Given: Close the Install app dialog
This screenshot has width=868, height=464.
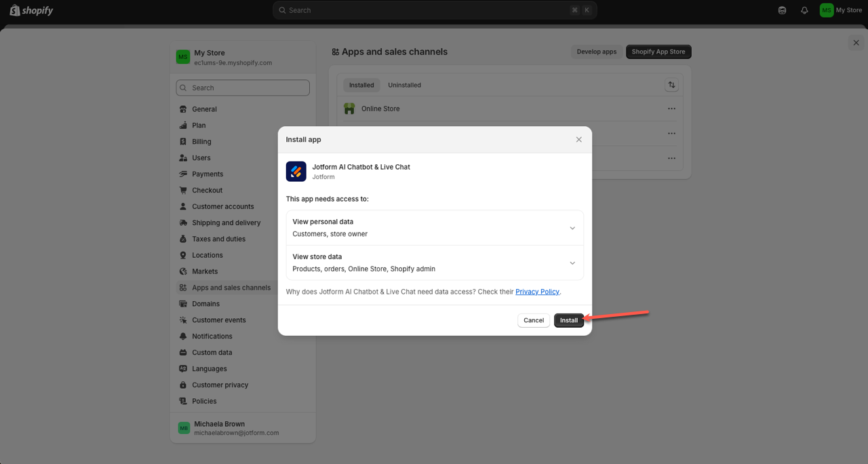Looking at the screenshot, I should point(578,140).
